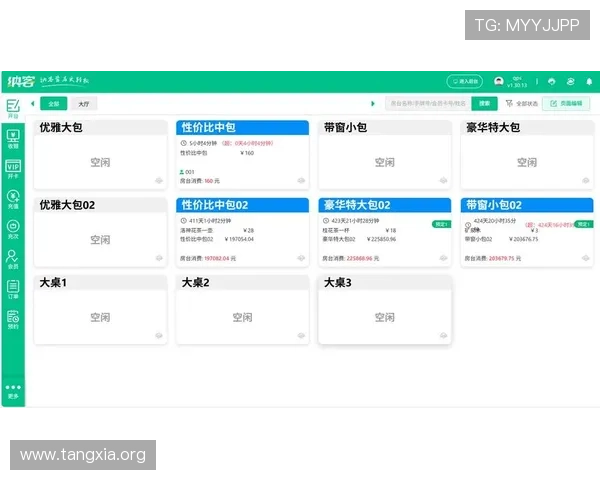This screenshot has width=600, height=480.
Task: Click corner icon on 性价比中包 card
Action: click(x=301, y=180)
